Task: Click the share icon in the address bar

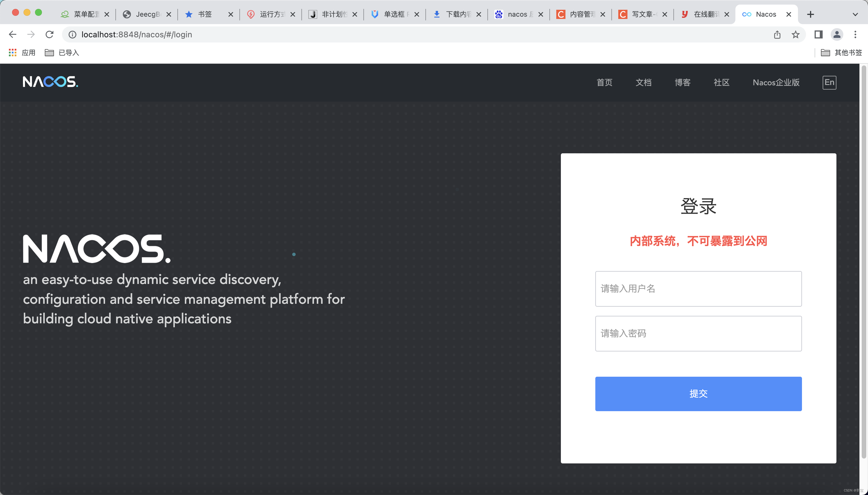Action: coord(777,34)
